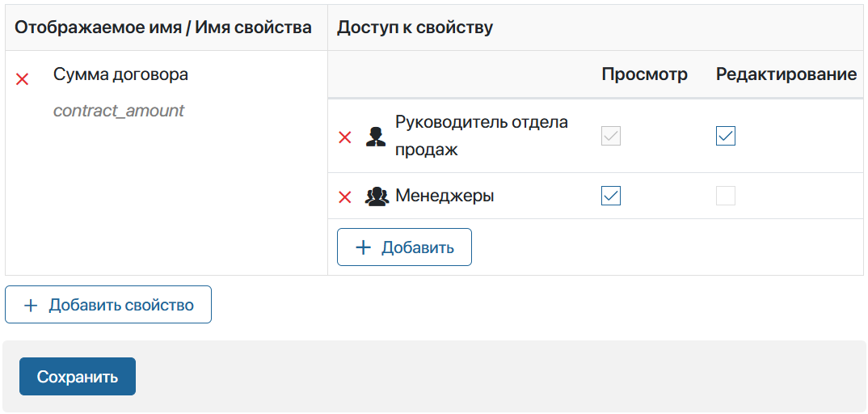Image resolution: width=868 pixels, height=414 pixels.
Task: Enable edit access for Менеджеры
Action: [725, 196]
